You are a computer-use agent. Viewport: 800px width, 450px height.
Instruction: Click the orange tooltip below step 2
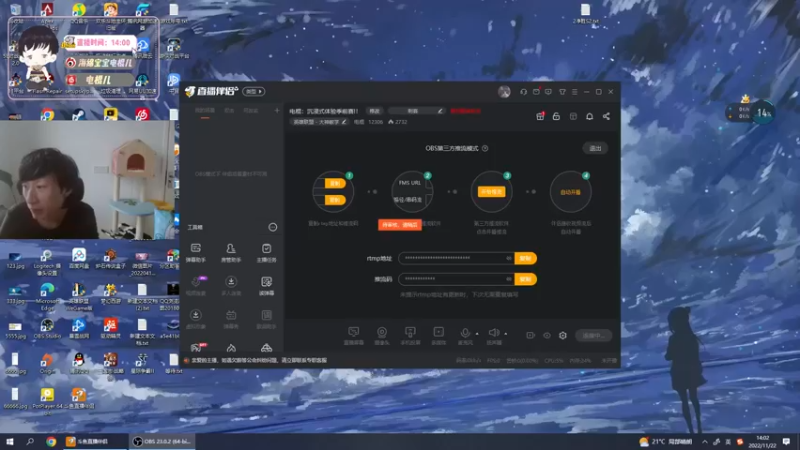tap(399, 225)
